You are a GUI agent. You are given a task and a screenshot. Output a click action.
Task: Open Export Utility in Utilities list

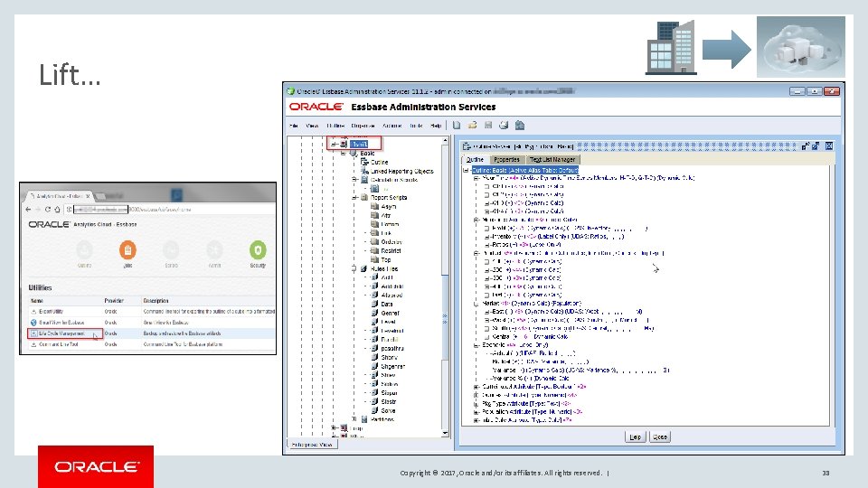point(51,312)
